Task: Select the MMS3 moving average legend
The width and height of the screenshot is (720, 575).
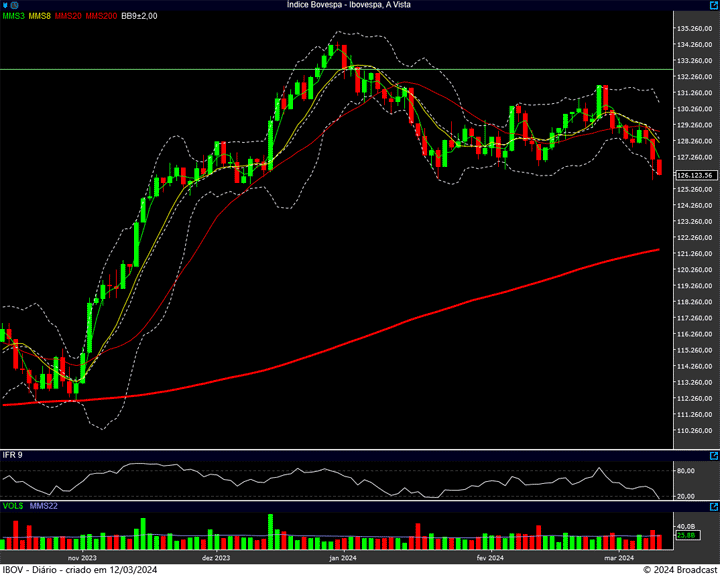Action: click(x=14, y=16)
